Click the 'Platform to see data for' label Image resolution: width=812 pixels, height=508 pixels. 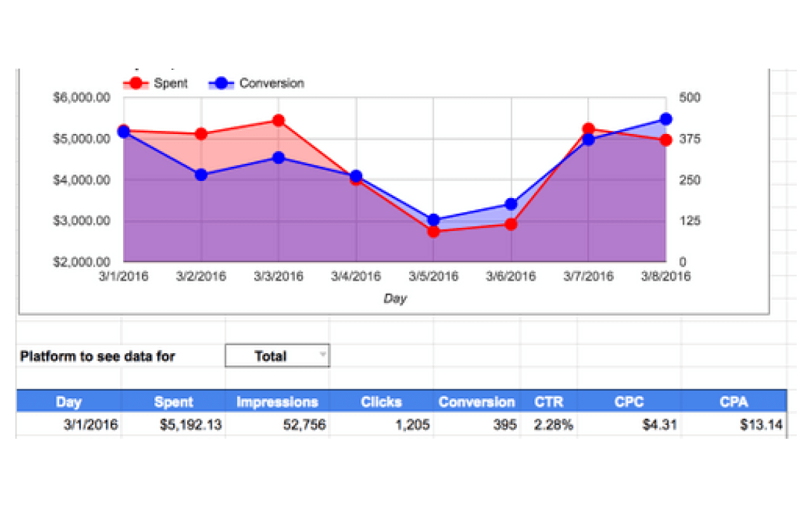(97, 356)
